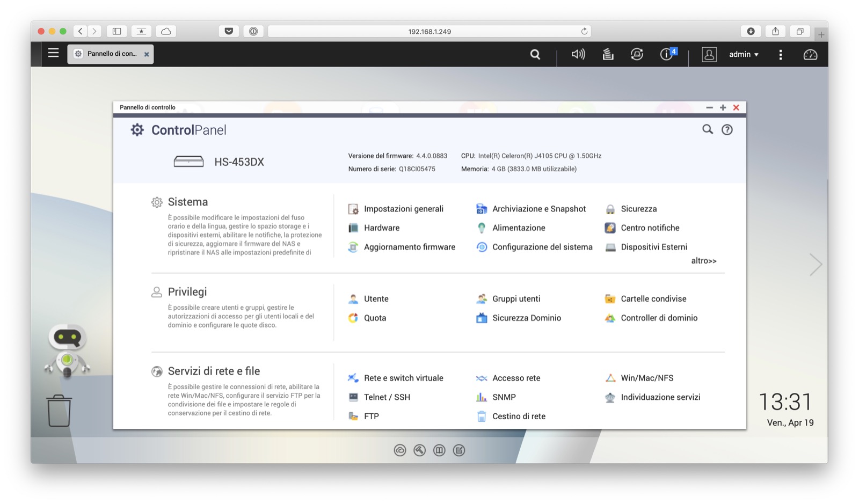This screenshot has height=504, width=859.
Task: Search within the ControlPanel window
Action: point(708,129)
